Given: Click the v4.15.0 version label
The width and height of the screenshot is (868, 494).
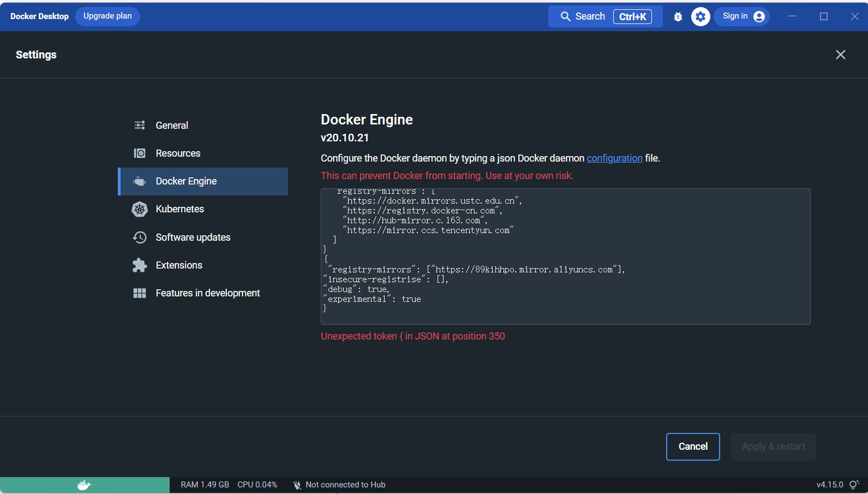Looking at the screenshot, I should click(x=830, y=485).
